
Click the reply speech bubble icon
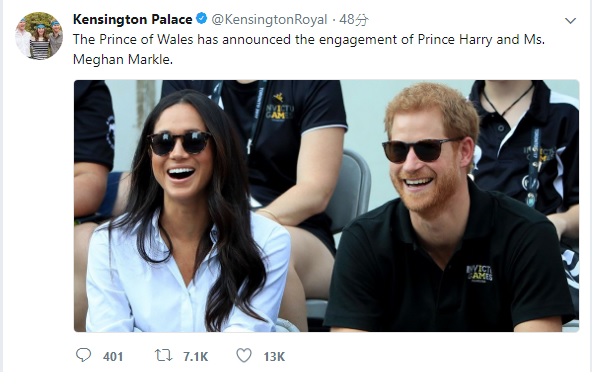pos(83,355)
